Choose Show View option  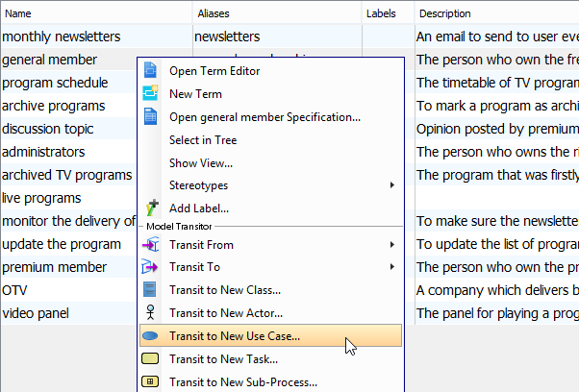270,162
